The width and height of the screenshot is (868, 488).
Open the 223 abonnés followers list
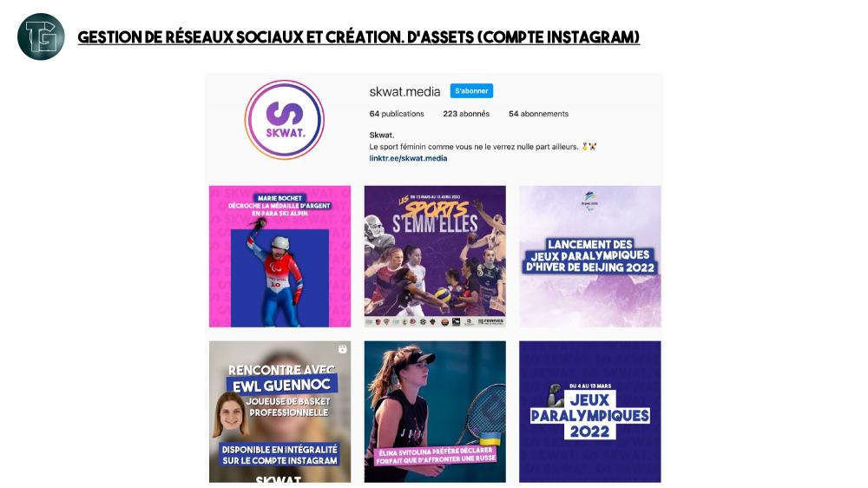[466, 114]
